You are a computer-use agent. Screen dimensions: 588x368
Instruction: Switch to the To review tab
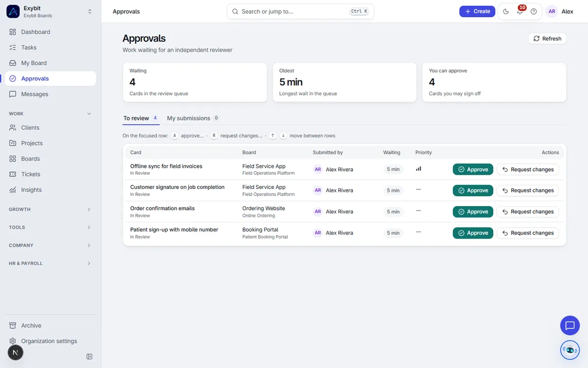click(x=141, y=118)
